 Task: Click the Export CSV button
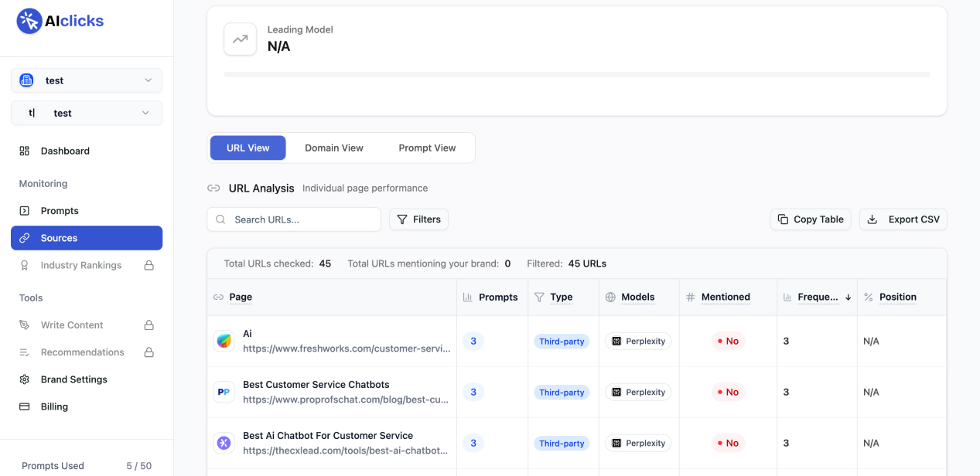click(903, 219)
